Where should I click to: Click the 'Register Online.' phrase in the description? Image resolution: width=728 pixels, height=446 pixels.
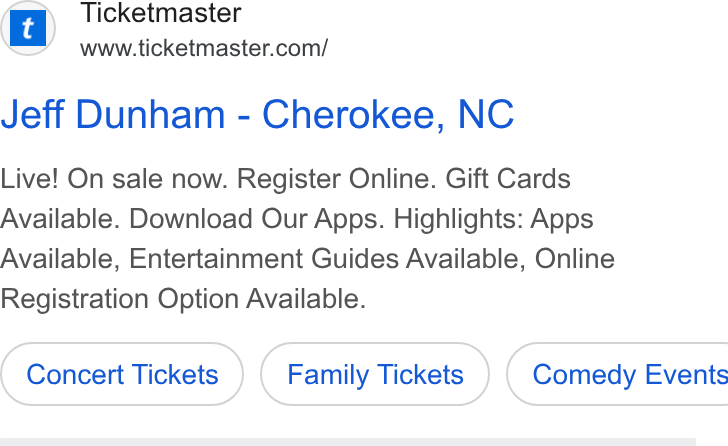pyautogui.click(x=338, y=179)
